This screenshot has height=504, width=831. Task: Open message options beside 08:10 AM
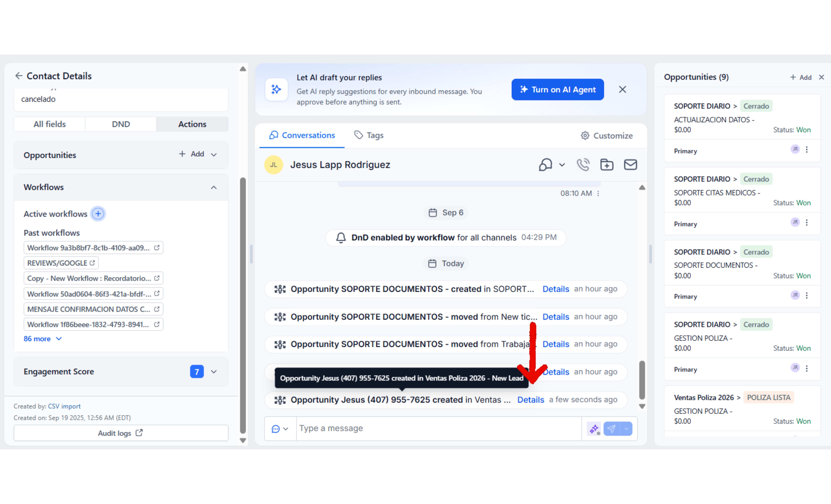pyautogui.click(x=598, y=194)
